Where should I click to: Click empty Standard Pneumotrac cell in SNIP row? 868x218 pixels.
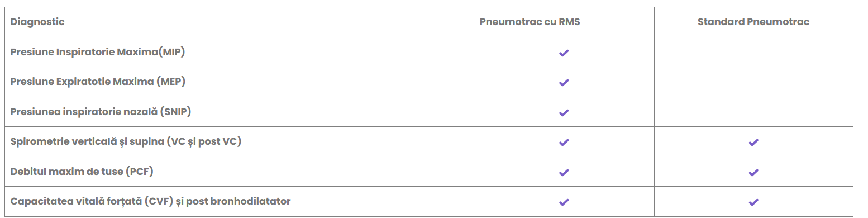tap(753, 112)
